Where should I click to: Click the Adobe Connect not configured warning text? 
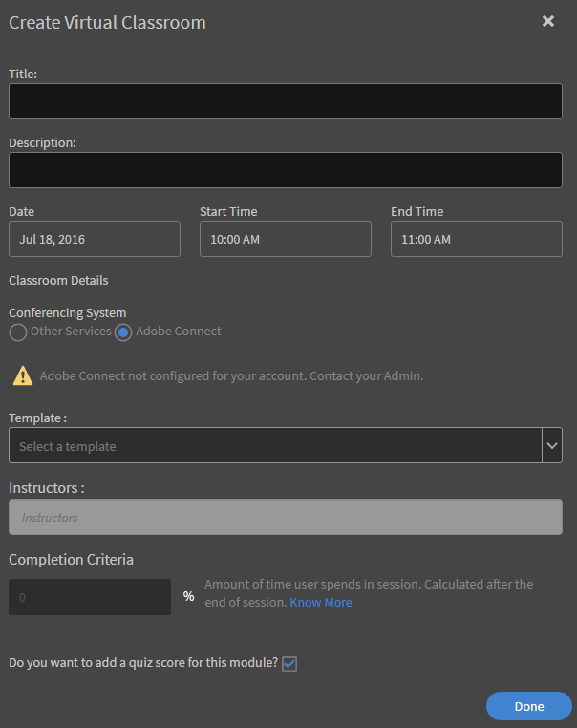231,376
